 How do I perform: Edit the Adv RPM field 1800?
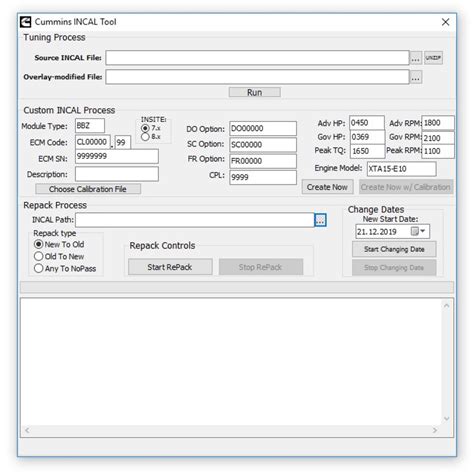coord(438,123)
